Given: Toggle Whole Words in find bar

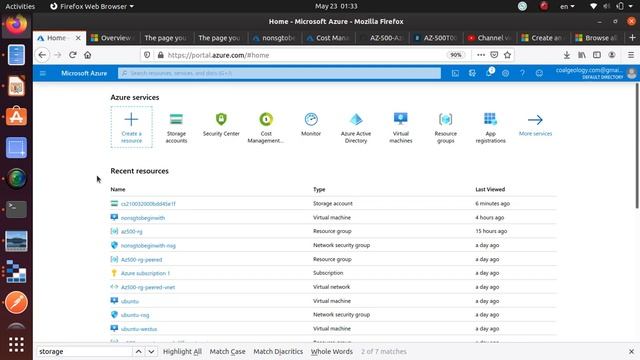Looking at the screenshot, I should pos(332,351).
